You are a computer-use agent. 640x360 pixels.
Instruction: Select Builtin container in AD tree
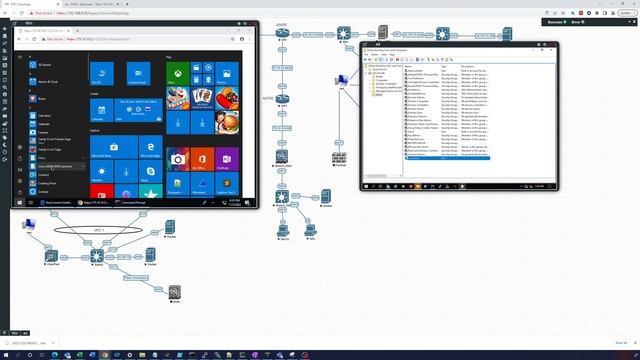pyautogui.click(x=379, y=76)
